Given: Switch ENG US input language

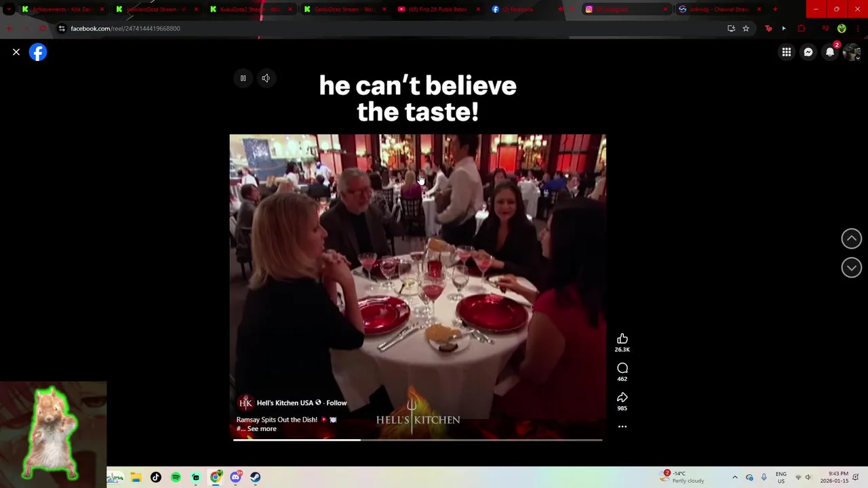Looking at the screenshot, I should point(781,477).
